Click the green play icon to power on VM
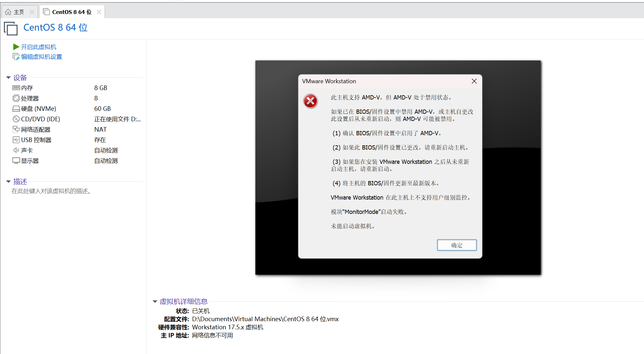 (x=16, y=47)
